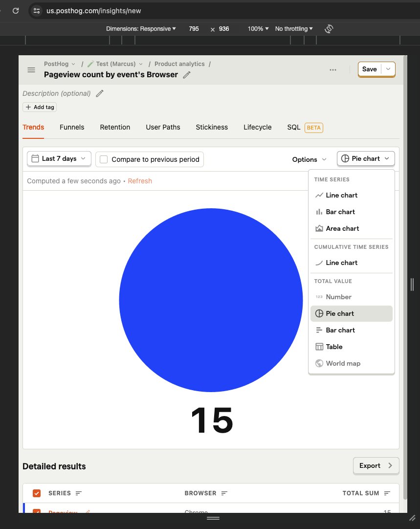Select Area chart option
Image resolution: width=420 pixels, height=529 pixels.
coord(351,228)
